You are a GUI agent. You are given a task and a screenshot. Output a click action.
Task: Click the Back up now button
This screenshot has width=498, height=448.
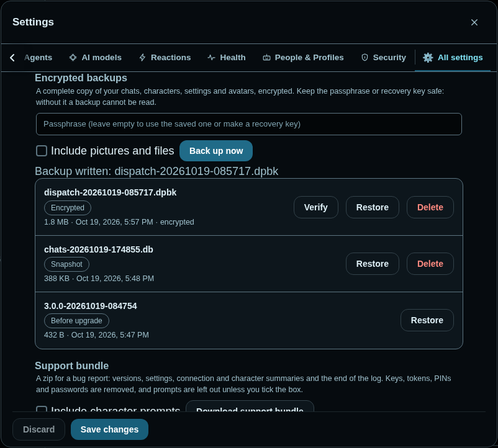216,151
